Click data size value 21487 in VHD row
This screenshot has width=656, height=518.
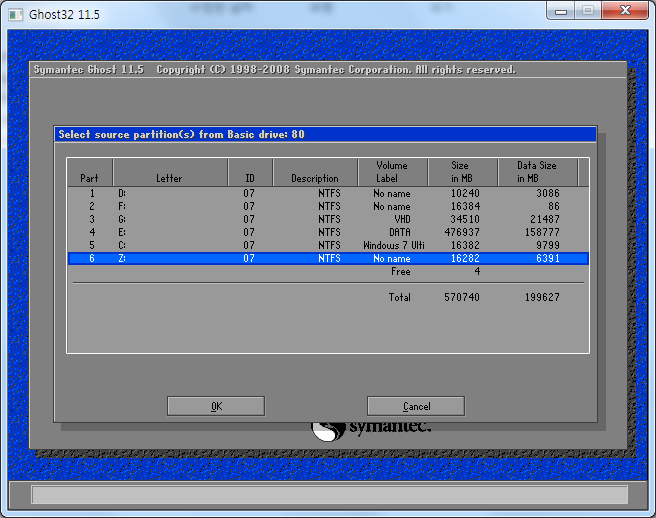(x=545, y=219)
